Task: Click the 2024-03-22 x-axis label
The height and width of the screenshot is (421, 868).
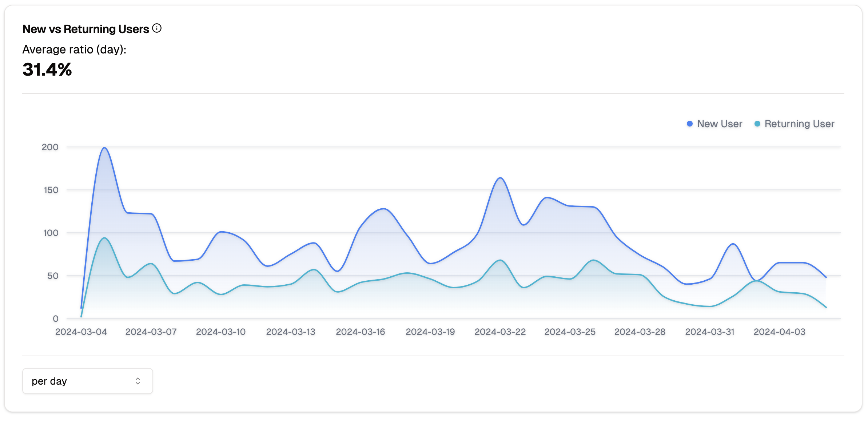Action: tap(500, 332)
